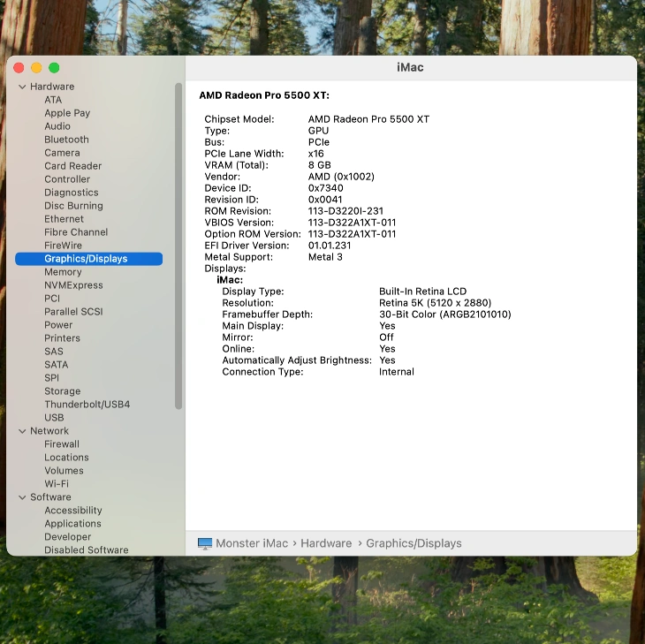Open Applications under Software

(x=72, y=524)
